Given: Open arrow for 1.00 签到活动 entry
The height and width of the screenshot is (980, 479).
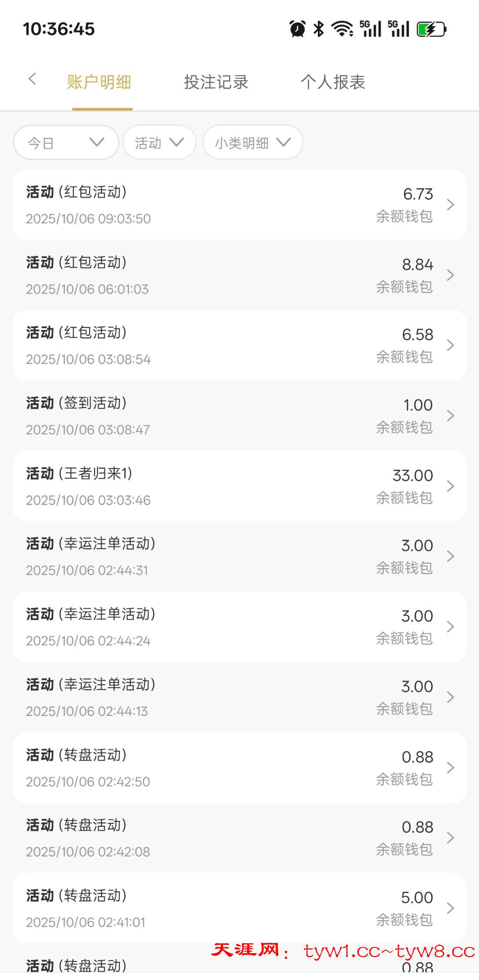Looking at the screenshot, I should tap(450, 416).
